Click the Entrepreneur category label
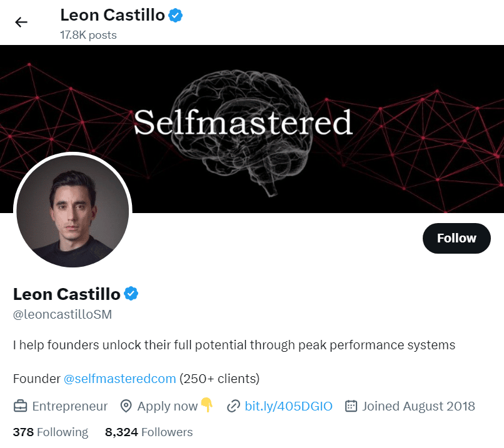504x448 pixels. (70, 406)
